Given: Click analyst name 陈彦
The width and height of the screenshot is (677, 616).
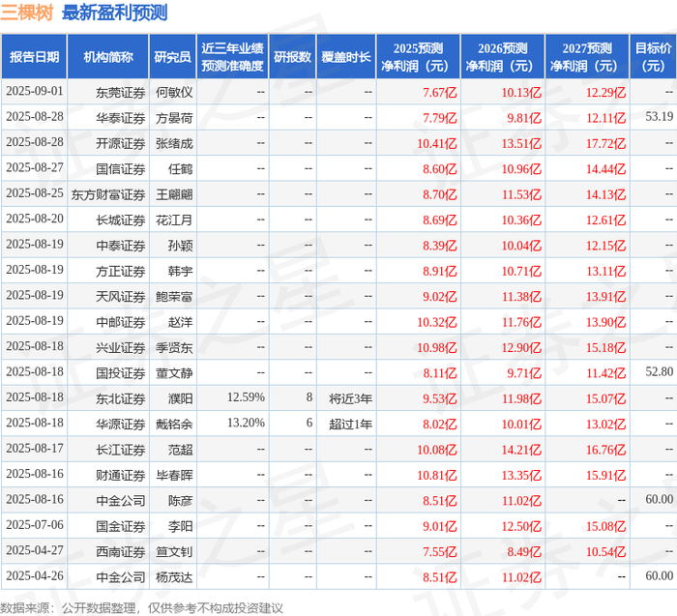Looking at the screenshot, I should click(181, 501).
